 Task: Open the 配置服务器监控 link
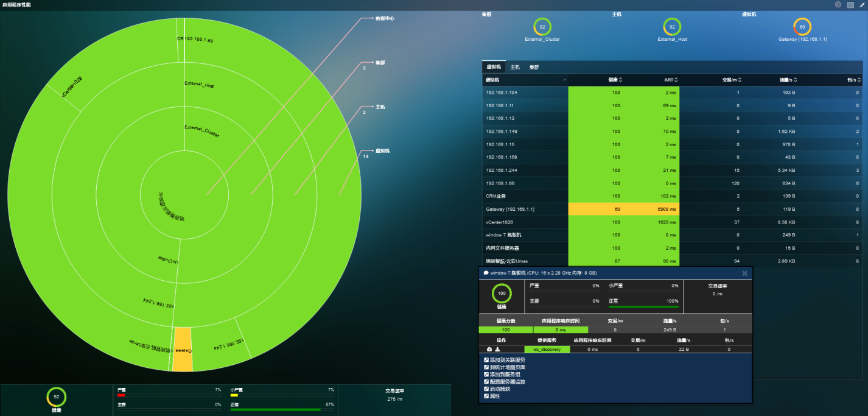click(508, 382)
